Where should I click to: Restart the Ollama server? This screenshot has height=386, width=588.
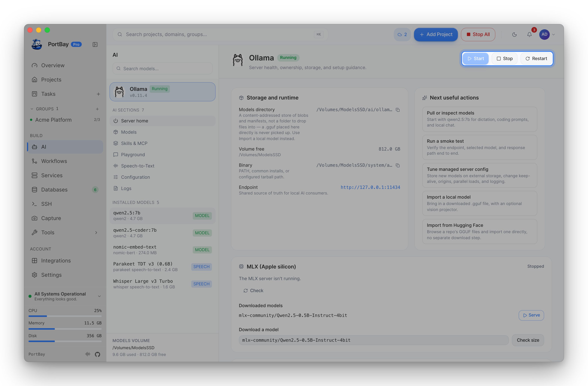pos(536,59)
